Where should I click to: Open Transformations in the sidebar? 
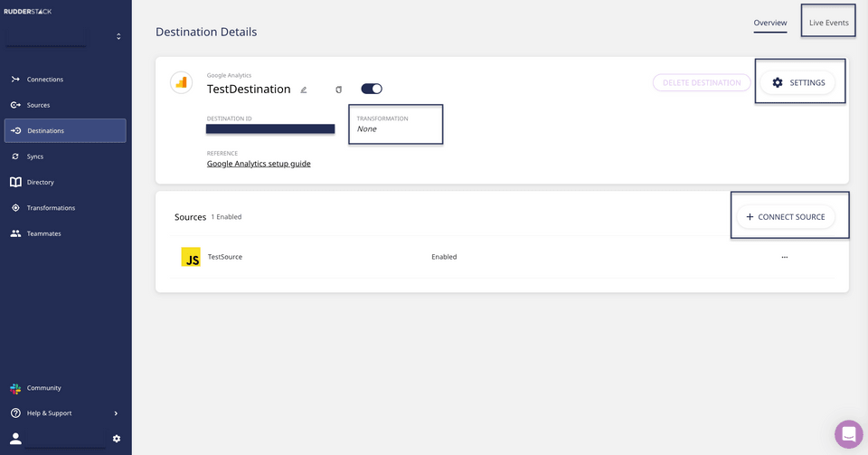[x=51, y=208]
